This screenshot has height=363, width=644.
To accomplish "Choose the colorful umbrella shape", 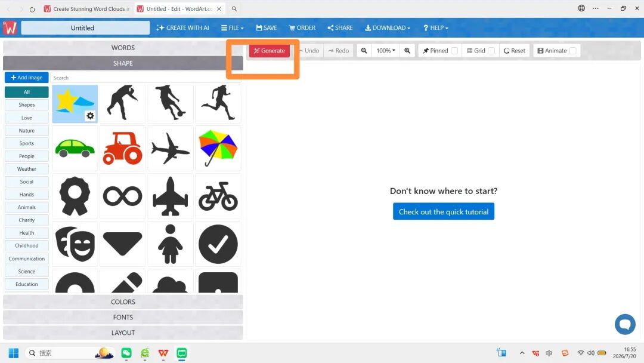I will [x=218, y=149].
